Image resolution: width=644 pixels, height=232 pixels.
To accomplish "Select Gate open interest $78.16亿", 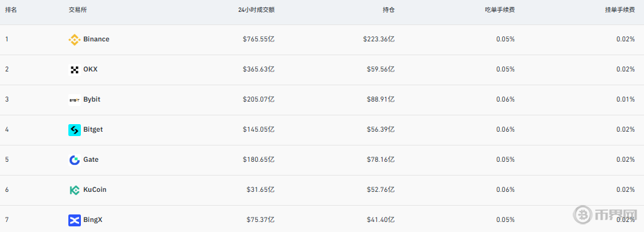I will [381, 160].
